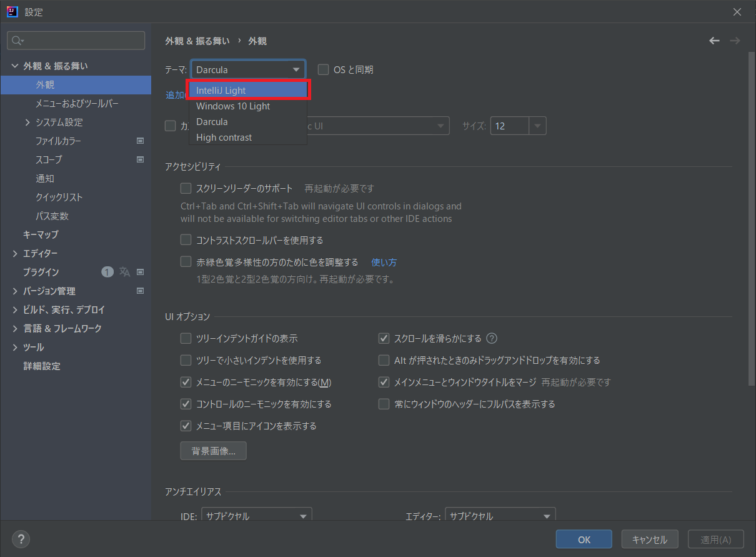Click project-level icon beside バージョン管理

140,291
